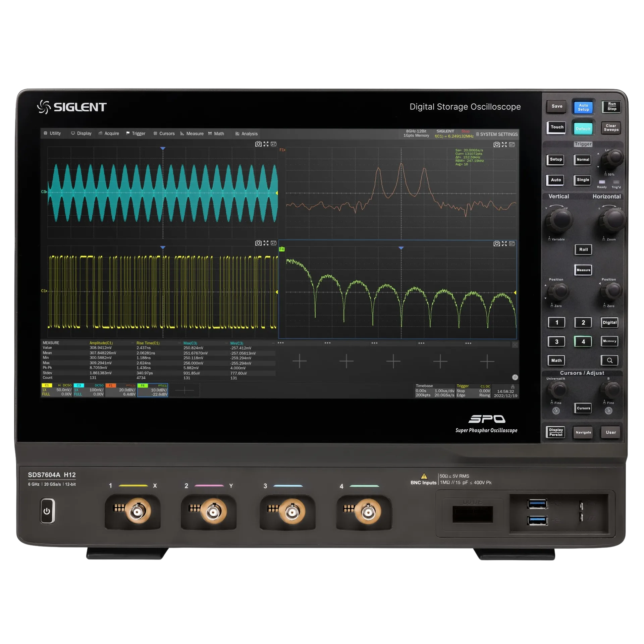Click the trigger level marker on F4 plot

pos(515,293)
